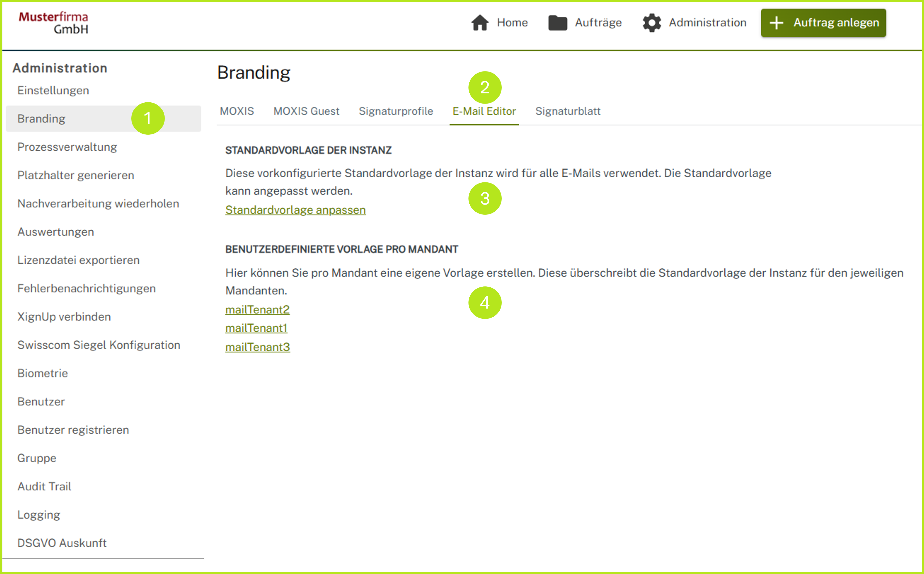Open Swisscom Siegel Konfiguration in the sidebar
The image size is (924, 574).
[x=99, y=345]
